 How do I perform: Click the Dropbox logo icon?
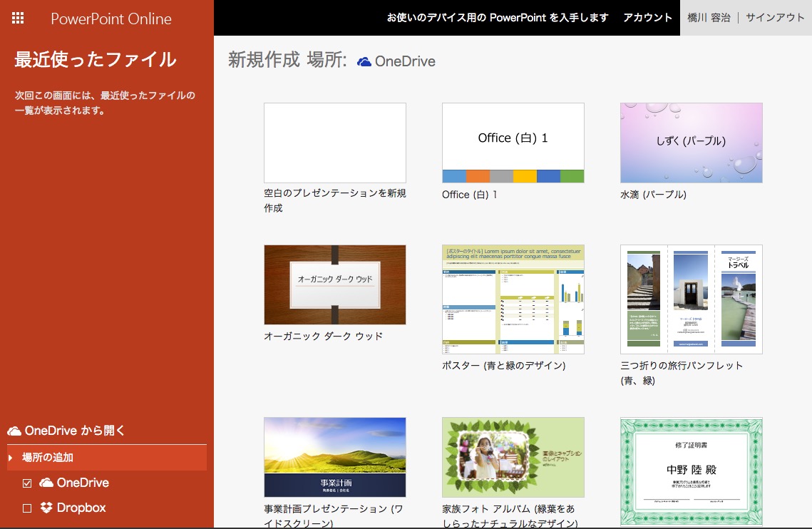46,508
